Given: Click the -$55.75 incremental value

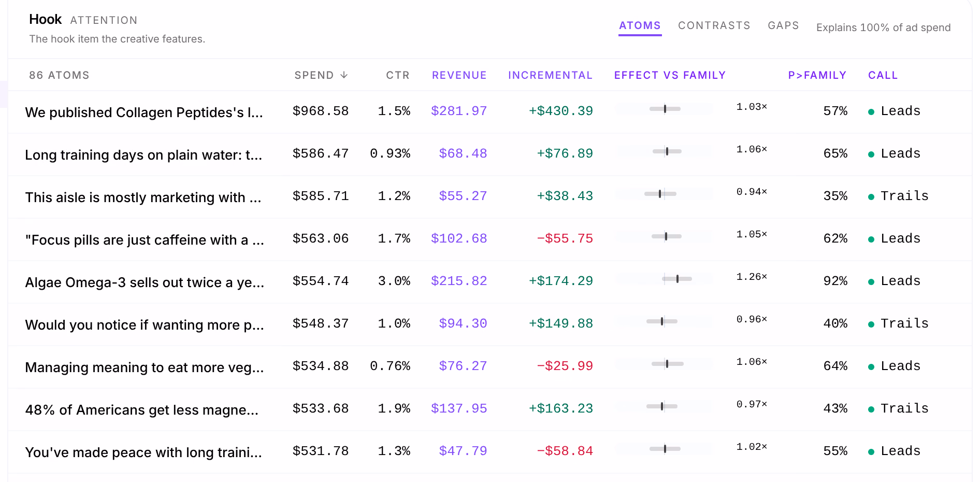Looking at the screenshot, I should (565, 238).
